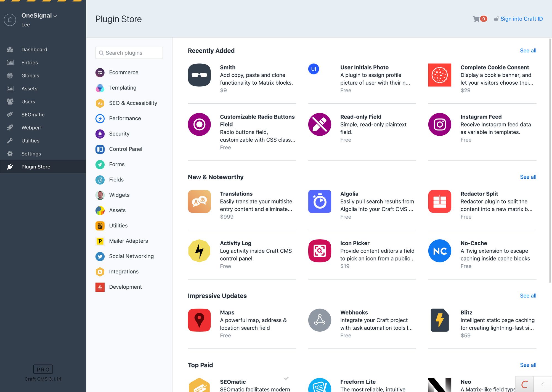The image size is (552, 392).
Task: Click See all Impressive Updates link
Action: pyautogui.click(x=528, y=296)
